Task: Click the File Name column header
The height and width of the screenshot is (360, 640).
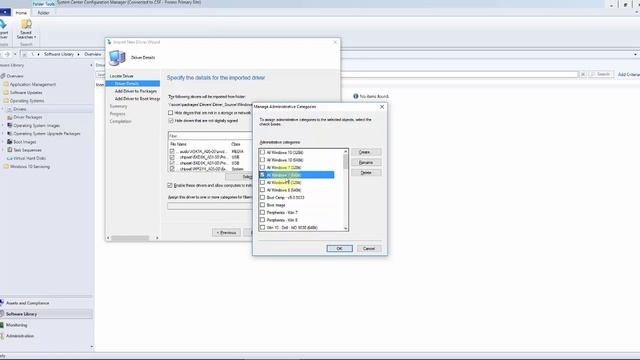Action: pos(178,144)
